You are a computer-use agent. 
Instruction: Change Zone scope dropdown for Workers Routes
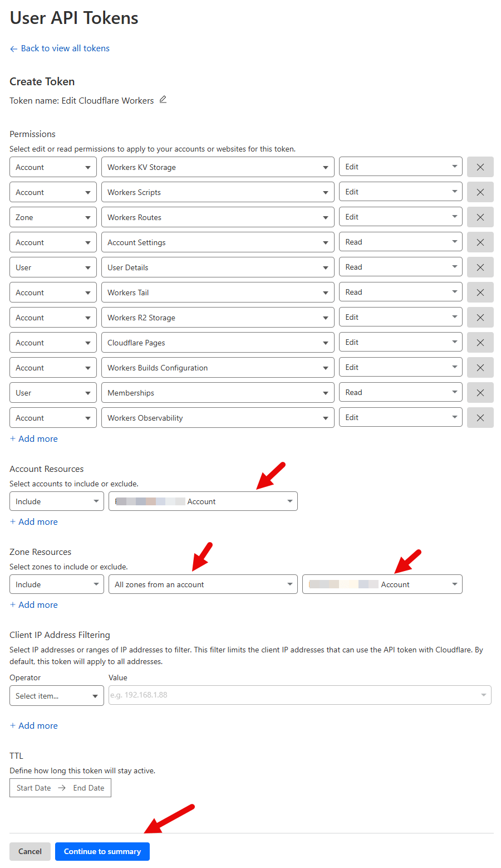pos(53,217)
